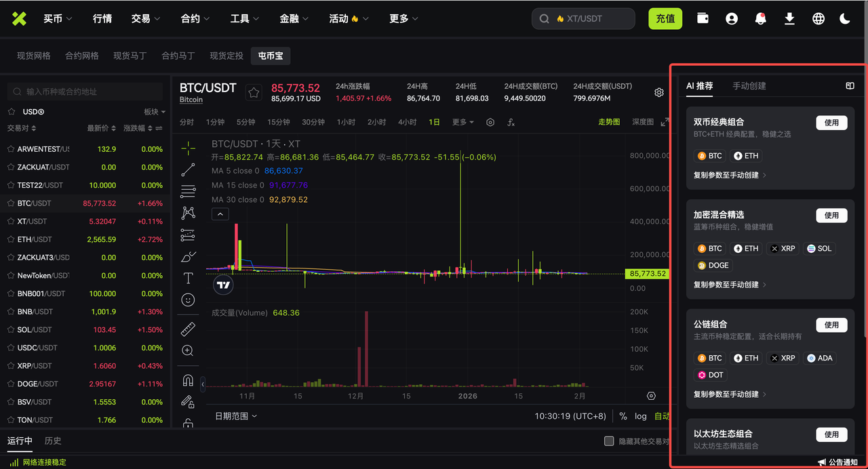Open the user account profile icon
Image resolution: width=868 pixels, height=469 pixels.
point(732,19)
